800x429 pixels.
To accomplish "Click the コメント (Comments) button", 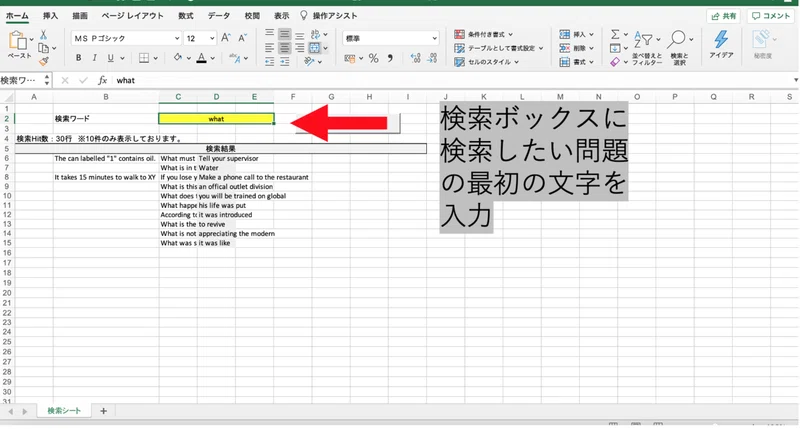I will (x=771, y=16).
